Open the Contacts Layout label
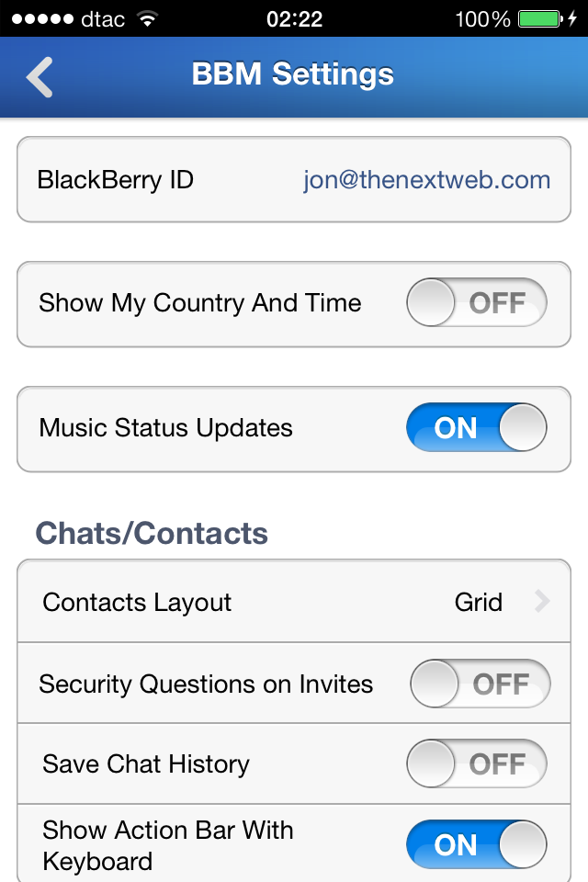Viewport: 588px width, 882px height. (137, 603)
